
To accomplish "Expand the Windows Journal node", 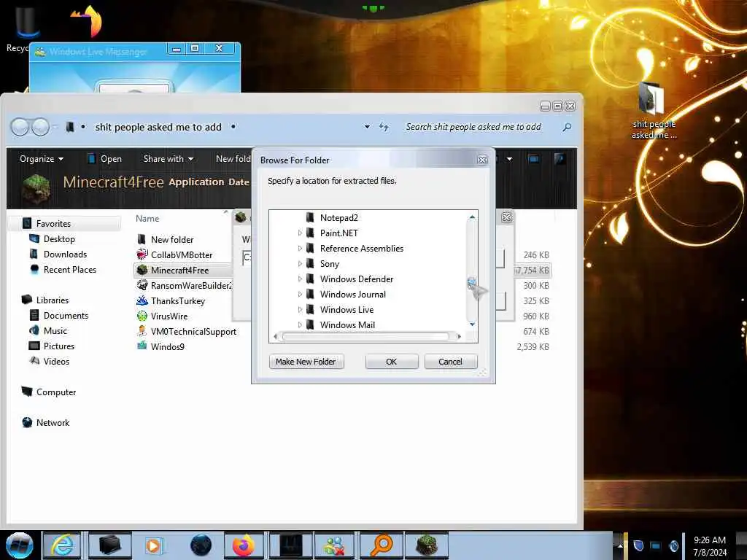I will 300,295.
